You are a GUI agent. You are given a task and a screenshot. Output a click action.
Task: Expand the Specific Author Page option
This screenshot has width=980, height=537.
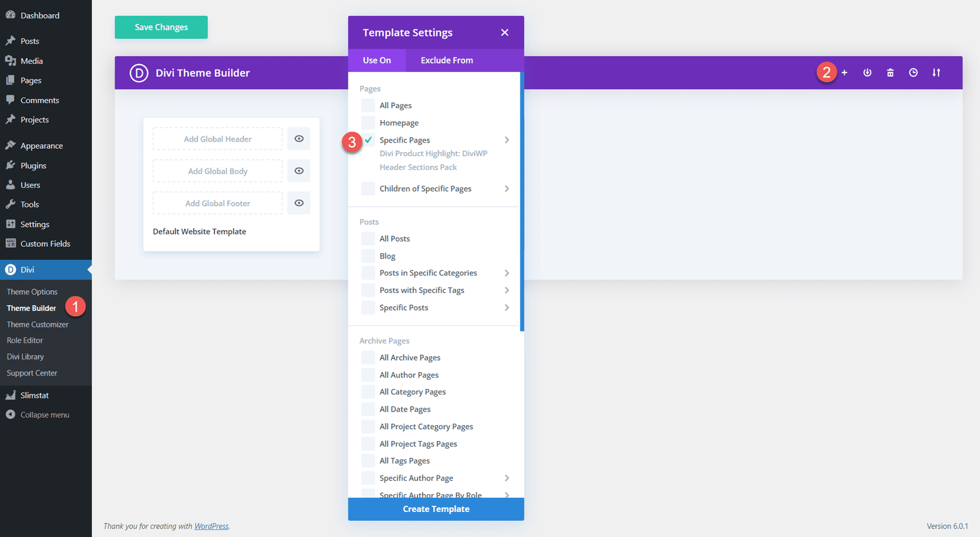click(x=507, y=478)
